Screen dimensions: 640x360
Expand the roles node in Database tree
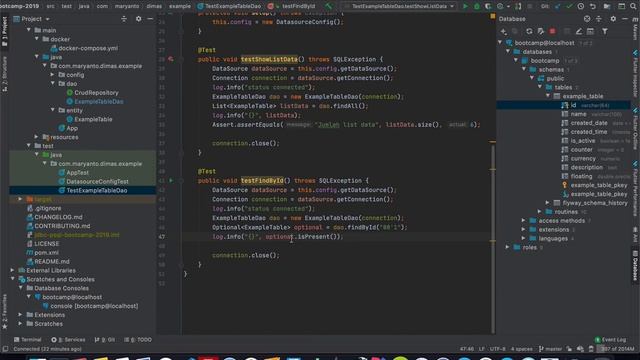tap(508, 247)
